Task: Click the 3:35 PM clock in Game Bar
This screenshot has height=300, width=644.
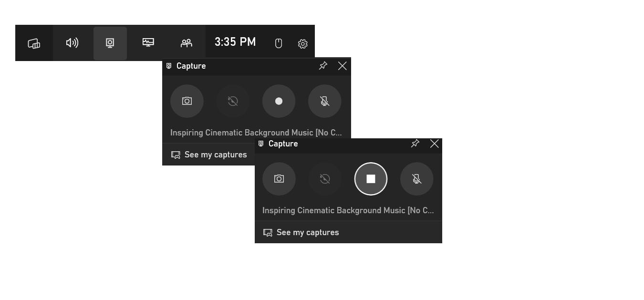Action: (x=235, y=42)
